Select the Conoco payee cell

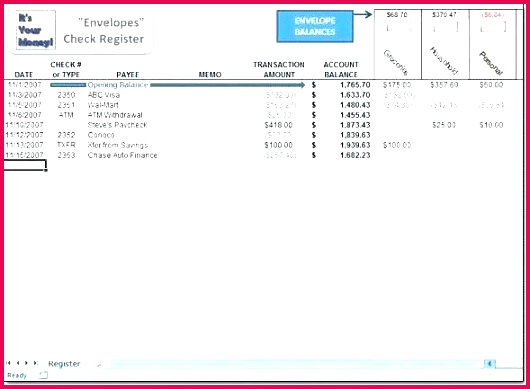click(x=101, y=135)
